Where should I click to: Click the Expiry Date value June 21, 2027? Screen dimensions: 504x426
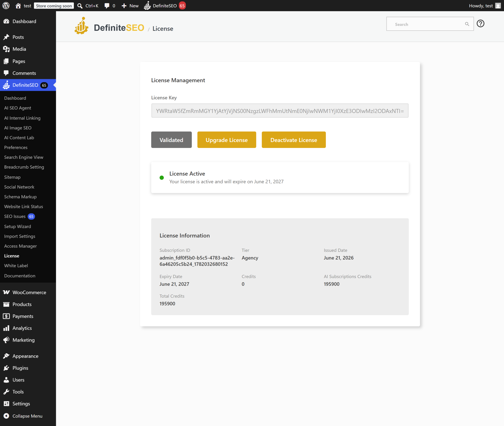174,284
